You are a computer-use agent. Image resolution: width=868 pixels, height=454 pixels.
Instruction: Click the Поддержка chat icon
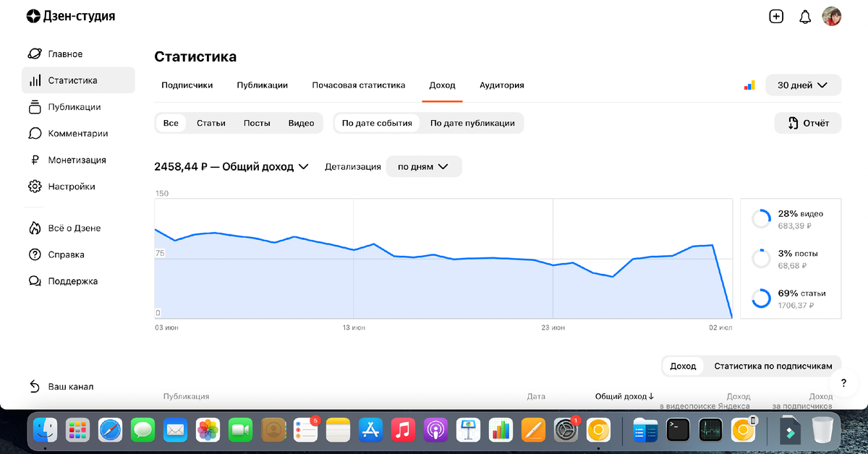[35, 281]
